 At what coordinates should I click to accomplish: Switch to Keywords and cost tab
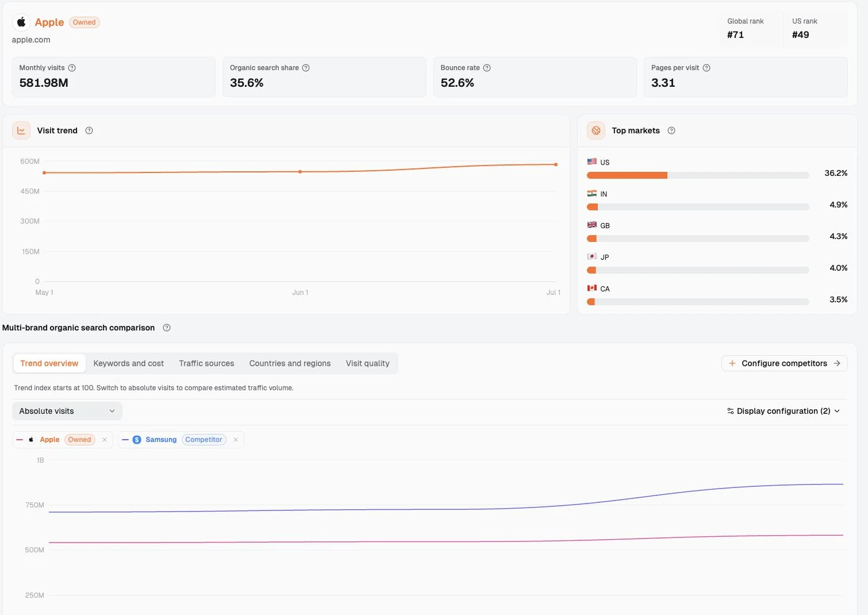[x=129, y=363]
